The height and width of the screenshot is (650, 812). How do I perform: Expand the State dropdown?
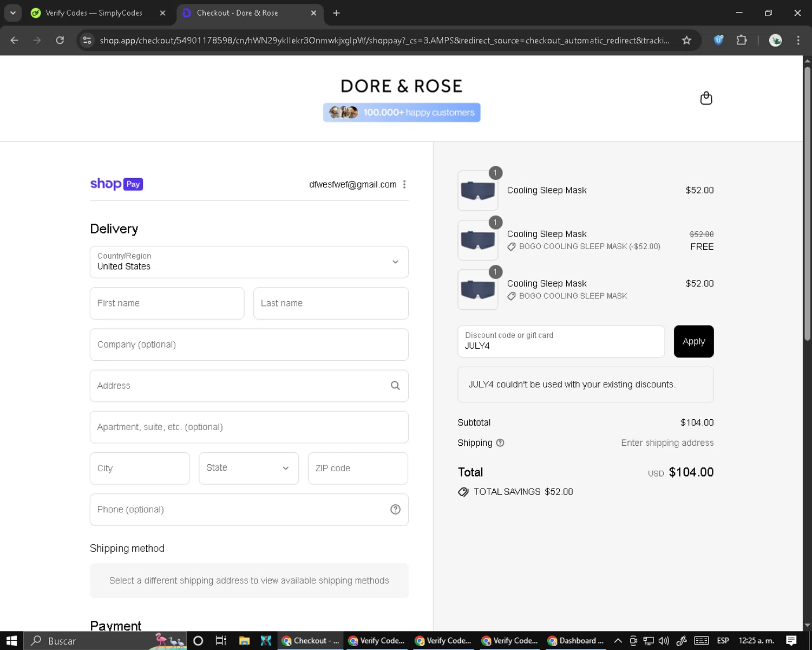pyautogui.click(x=248, y=468)
